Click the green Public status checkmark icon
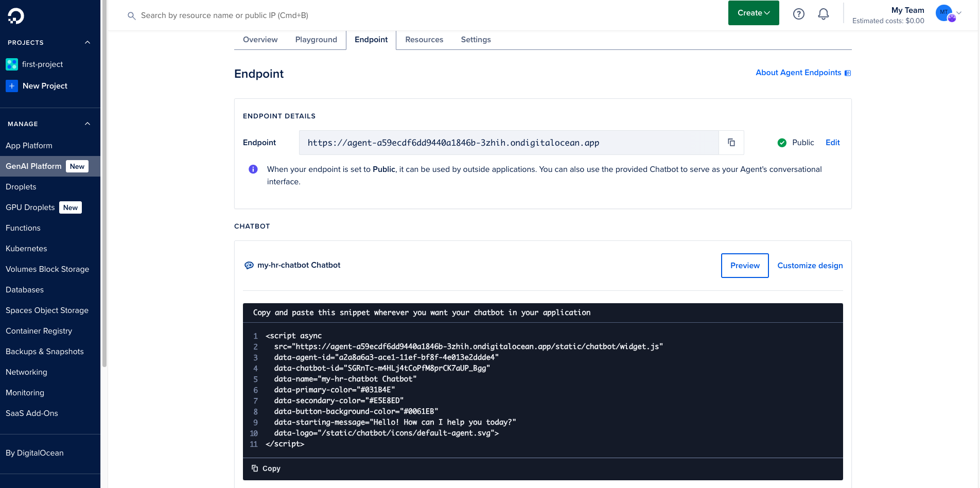This screenshot has height=488, width=980. [x=782, y=143]
